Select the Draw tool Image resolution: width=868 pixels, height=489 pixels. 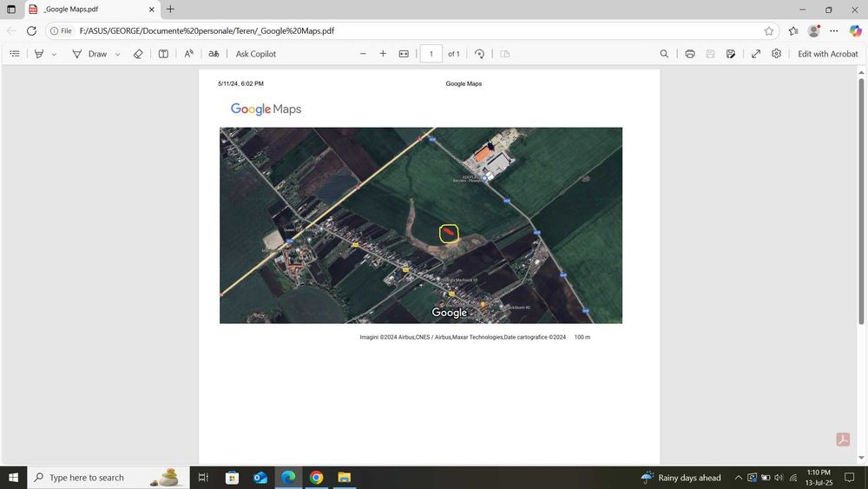pos(89,54)
